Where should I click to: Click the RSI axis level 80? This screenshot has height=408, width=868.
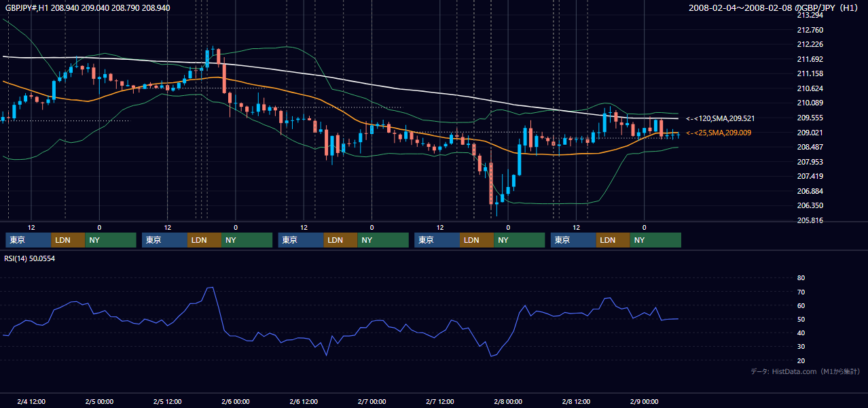click(x=801, y=278)
